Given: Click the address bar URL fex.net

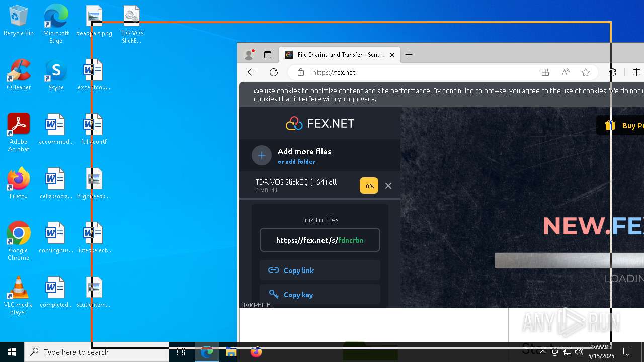Looking at the screenshot, I should click(x=334, y=72).
